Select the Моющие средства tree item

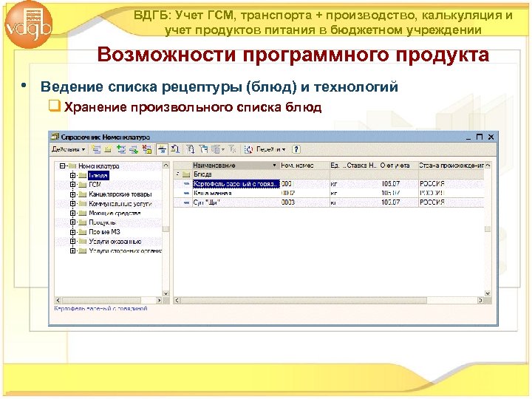[x=115, y=213]
